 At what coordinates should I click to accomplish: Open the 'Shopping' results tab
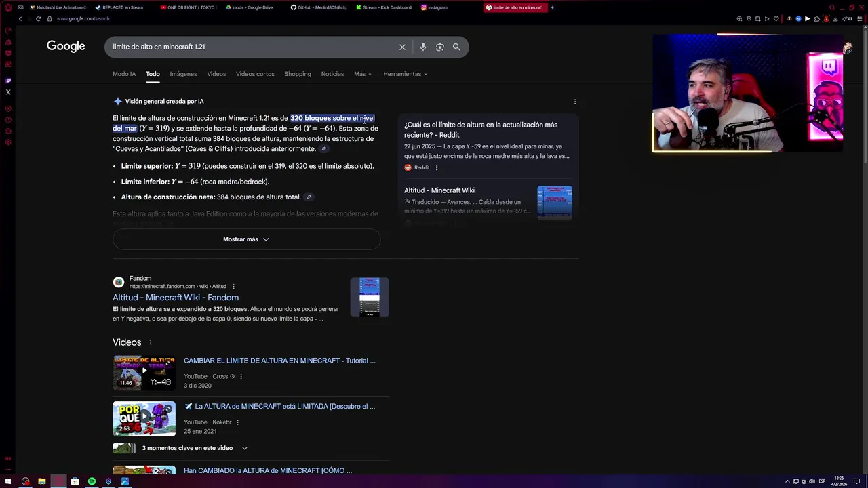[298, 74]
